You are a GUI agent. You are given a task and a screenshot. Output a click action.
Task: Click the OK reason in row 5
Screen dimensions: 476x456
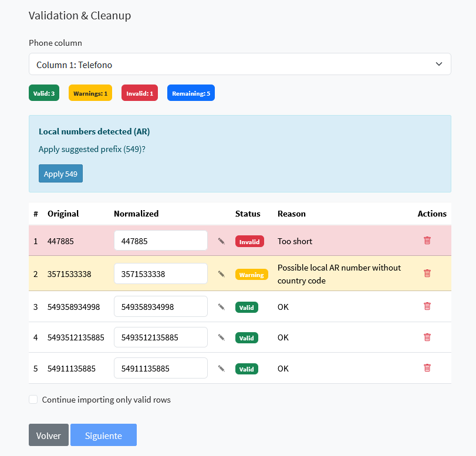point(283,369)
